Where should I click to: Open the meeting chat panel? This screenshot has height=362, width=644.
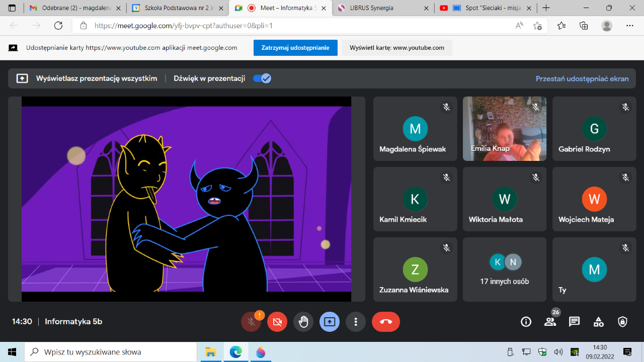coord(574,322)
